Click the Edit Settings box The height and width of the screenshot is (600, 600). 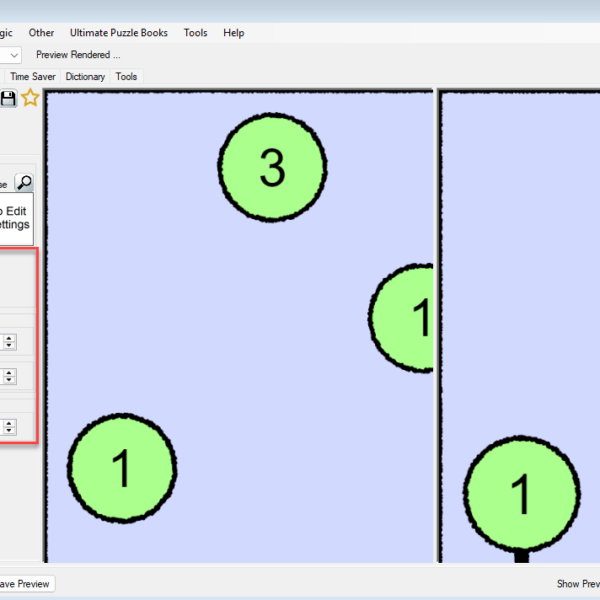(x=14, y=218)
